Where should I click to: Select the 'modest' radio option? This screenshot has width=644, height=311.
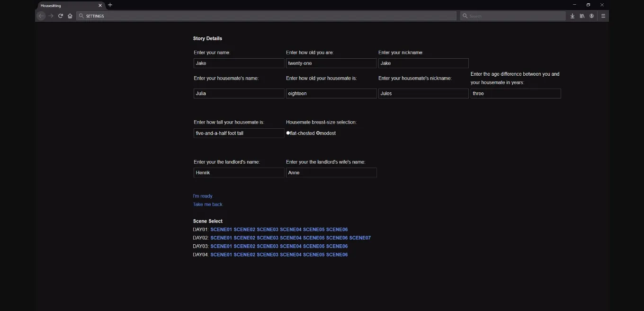318,133
